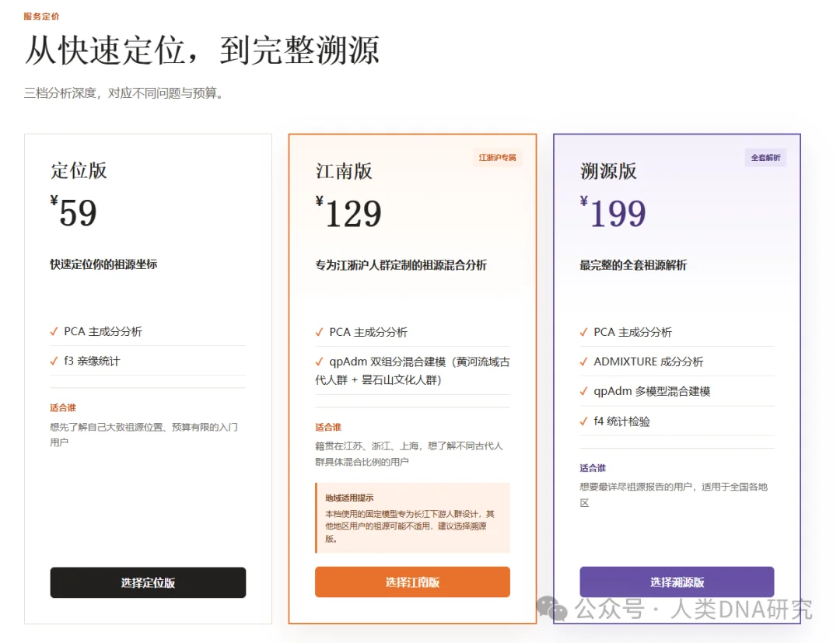Click the 溯源版 plan title
Screen dimensions: 840x643
pos(608,171)
